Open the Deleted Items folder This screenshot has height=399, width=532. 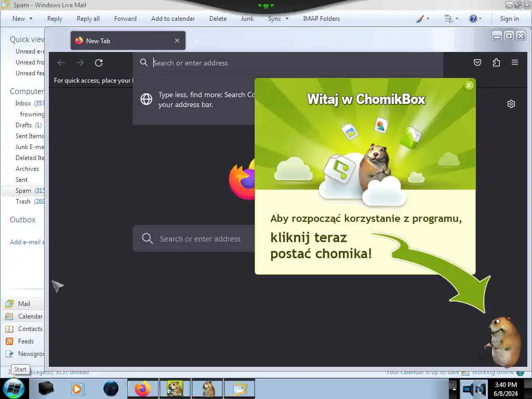(30, 157)
